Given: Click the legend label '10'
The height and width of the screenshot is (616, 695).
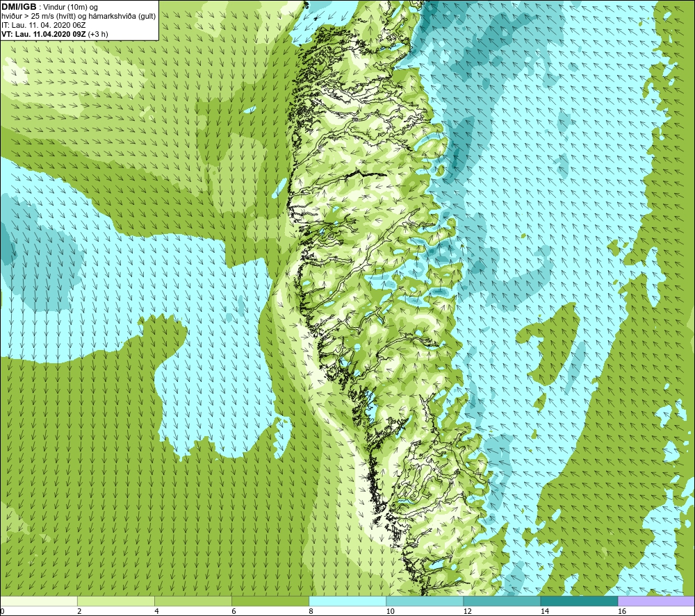Looking at the screenshot, I should tap(390, 611).
